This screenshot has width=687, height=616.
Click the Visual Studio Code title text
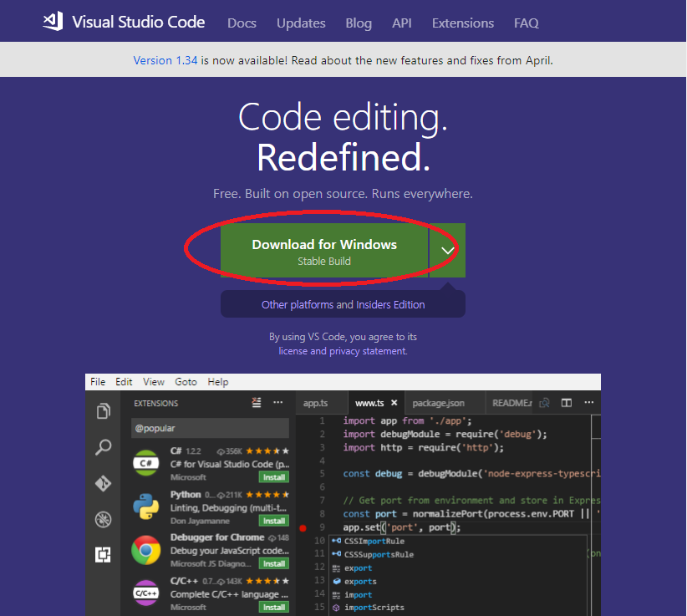139,22
